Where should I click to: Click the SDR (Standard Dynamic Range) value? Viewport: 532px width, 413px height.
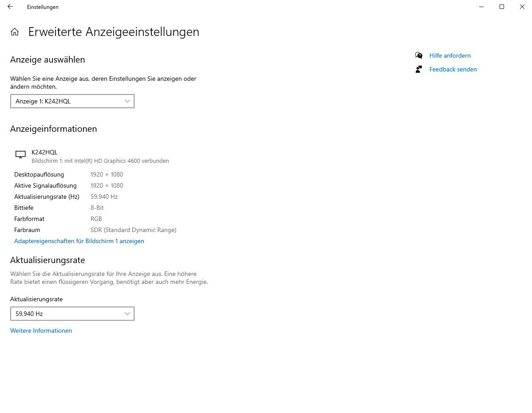click(x=133, y=230)
